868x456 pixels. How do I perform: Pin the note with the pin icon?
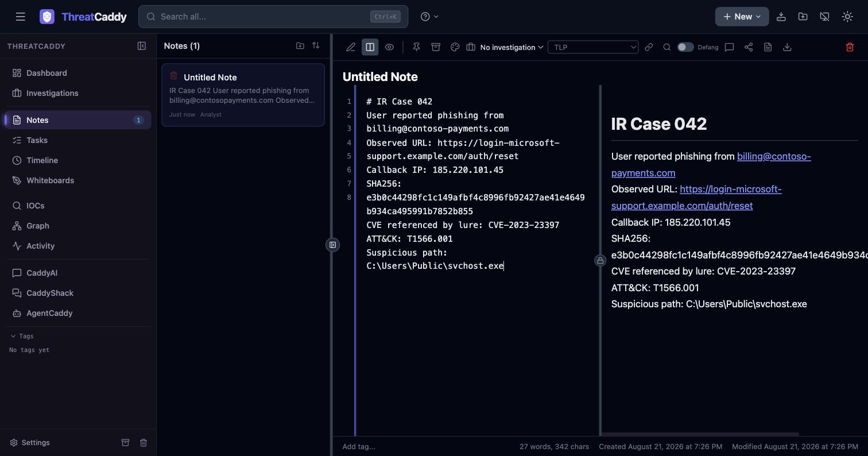[417, 47]
